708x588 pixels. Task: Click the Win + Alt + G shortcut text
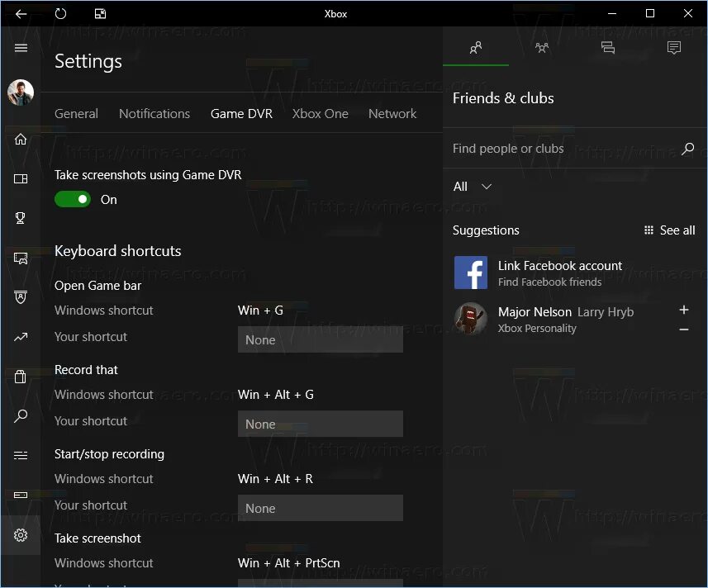point(275,395)
